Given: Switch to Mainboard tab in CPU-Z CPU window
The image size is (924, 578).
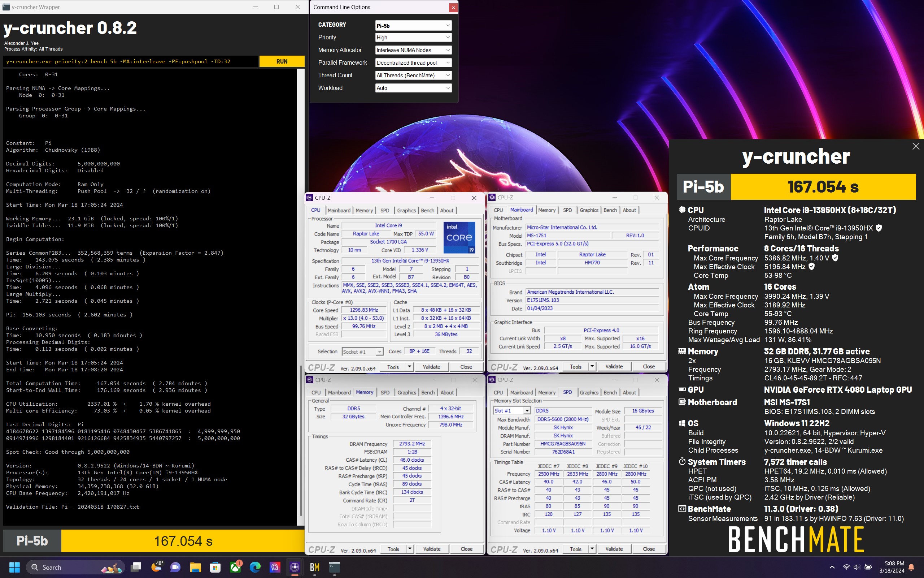Looking at the screenshot, I should 339,211.
